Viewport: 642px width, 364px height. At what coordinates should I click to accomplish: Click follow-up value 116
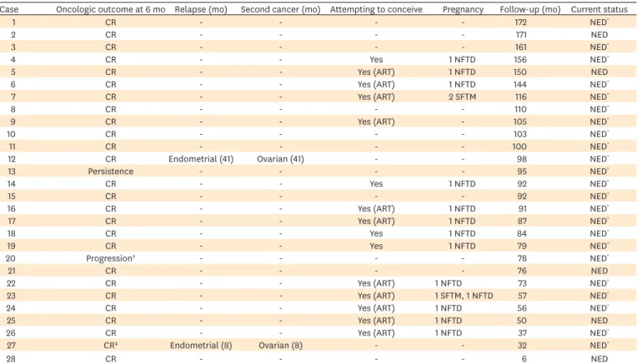(x=521, y=97)
